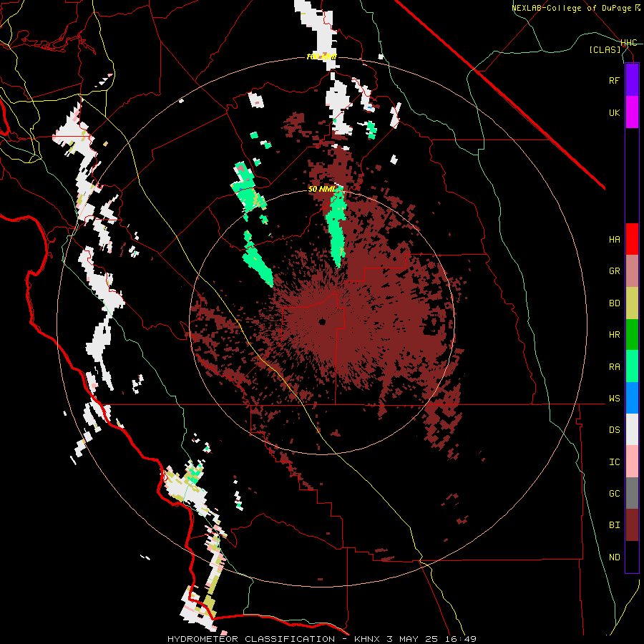
Task: Click the UK magenta legend swatch
Action: click(x=632, y=112)
